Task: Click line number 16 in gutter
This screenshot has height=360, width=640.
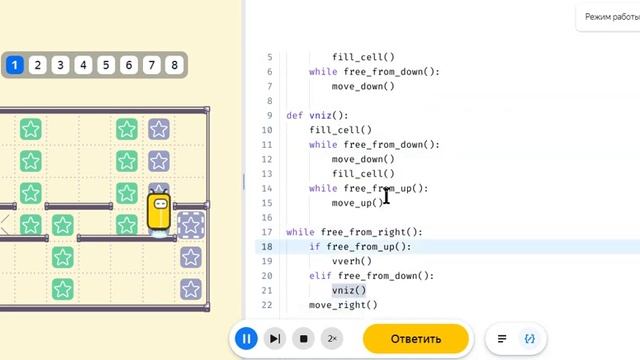Action: (267, 218)
